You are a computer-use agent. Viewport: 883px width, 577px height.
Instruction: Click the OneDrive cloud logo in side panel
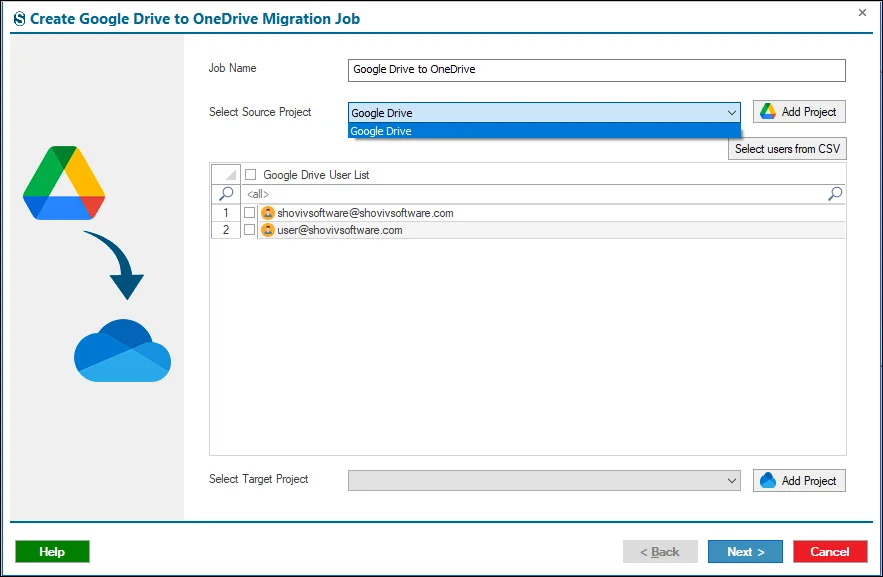click(122, 351)
